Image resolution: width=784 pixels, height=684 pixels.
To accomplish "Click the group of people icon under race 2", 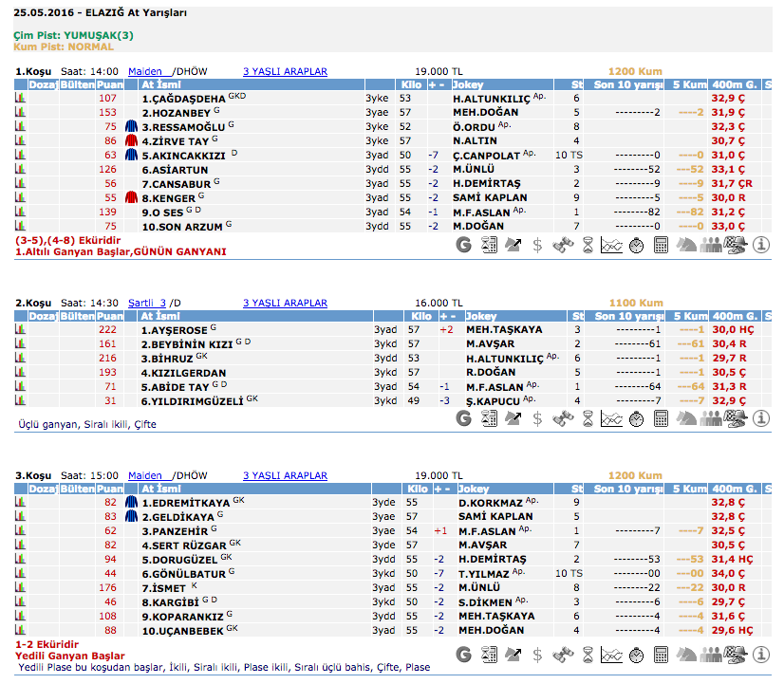I will pyautogui.click(x=711, y=416).
